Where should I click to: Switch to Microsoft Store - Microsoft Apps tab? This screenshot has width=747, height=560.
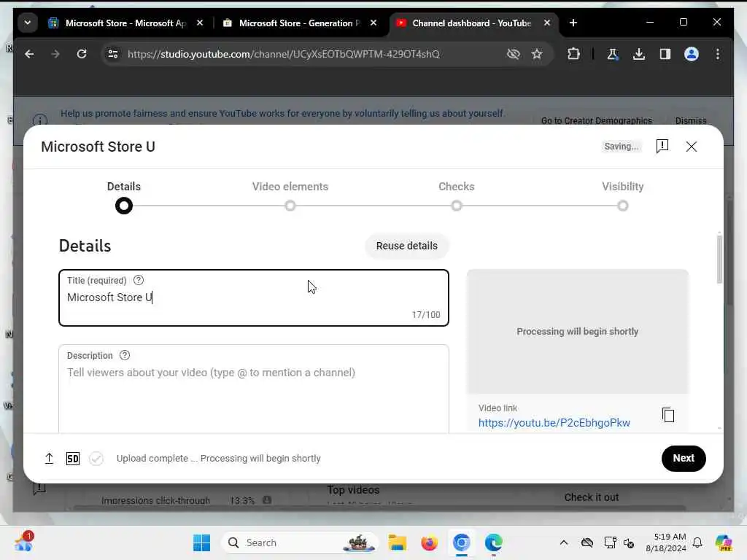(126, 23)
